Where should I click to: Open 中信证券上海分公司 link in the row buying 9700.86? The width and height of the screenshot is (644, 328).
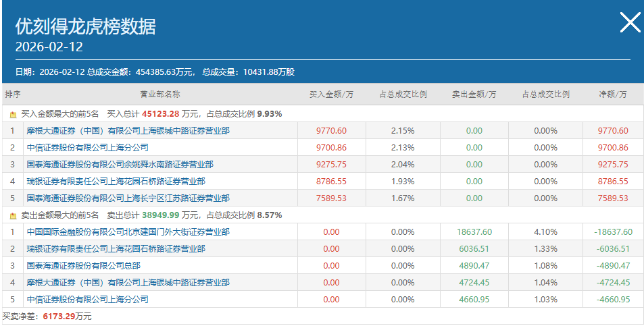(x=87, y=148)
